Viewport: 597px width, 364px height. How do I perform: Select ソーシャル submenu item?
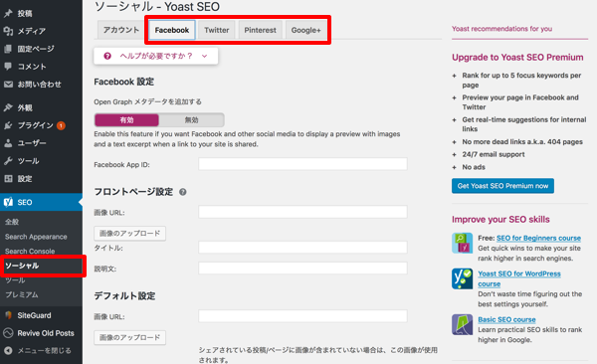pyautogui.click(x=22, y=266)
